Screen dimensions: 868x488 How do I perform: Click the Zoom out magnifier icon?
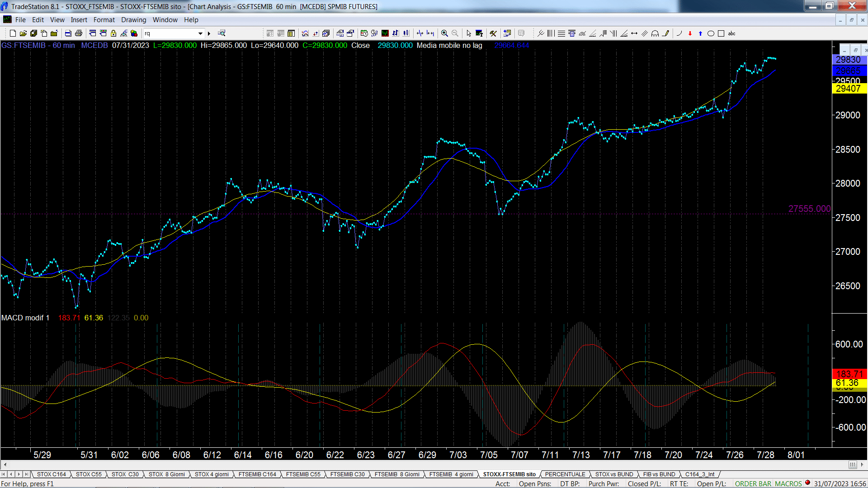click(x=455, y=33)
